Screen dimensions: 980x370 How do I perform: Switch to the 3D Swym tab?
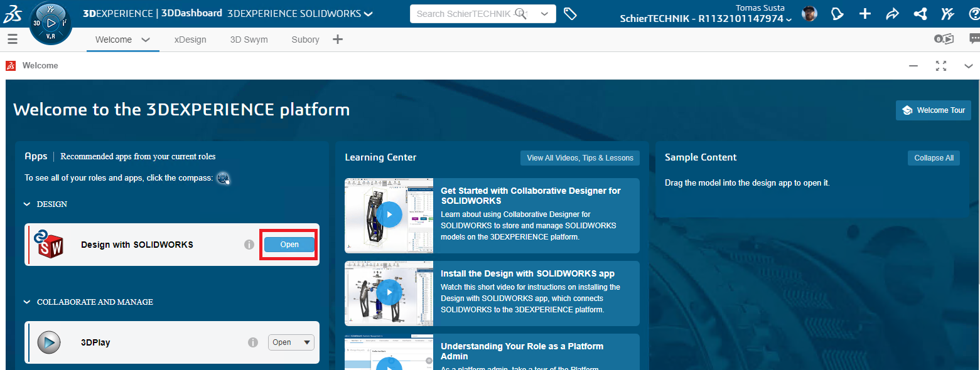pyautogui.click(x=249, y=40)
